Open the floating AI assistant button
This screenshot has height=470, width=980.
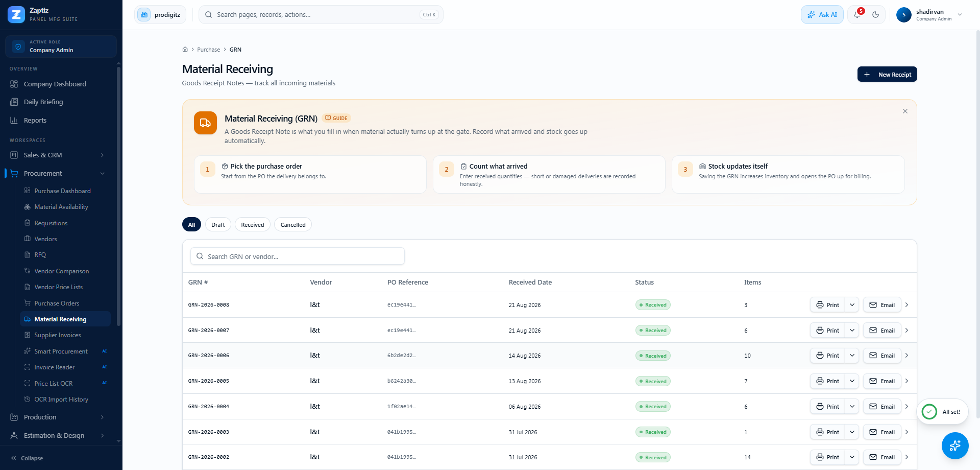[x=955, y=445]
